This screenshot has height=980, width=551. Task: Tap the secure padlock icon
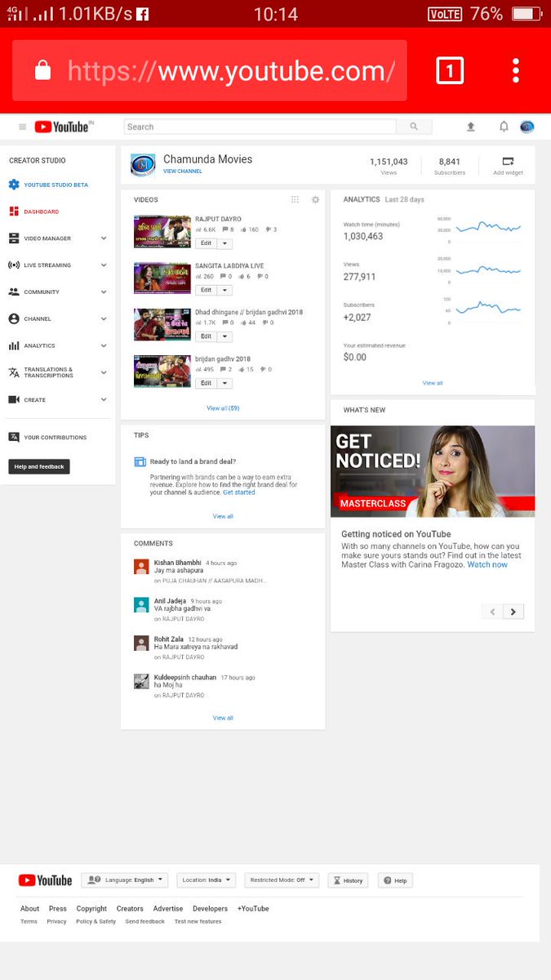pyautogui.click(x=43, y=70)
